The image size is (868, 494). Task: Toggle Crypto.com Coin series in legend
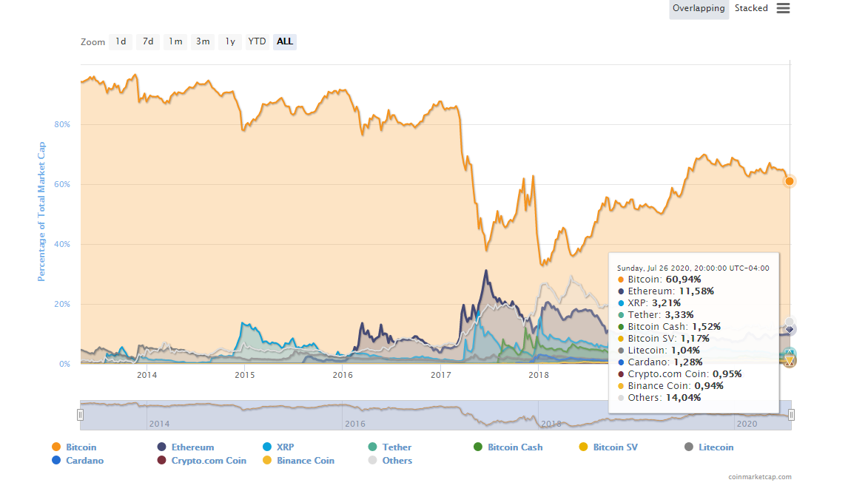[201, 460]
